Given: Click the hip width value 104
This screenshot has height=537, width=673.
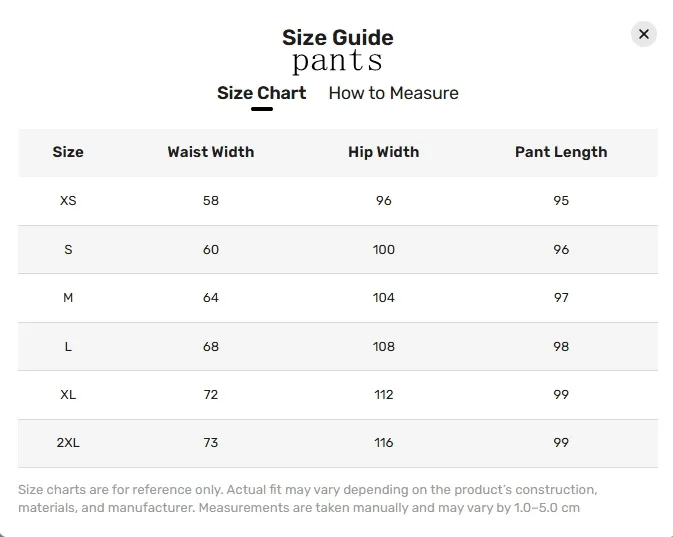Looking at the screenshot, I should tap(383, 297).
